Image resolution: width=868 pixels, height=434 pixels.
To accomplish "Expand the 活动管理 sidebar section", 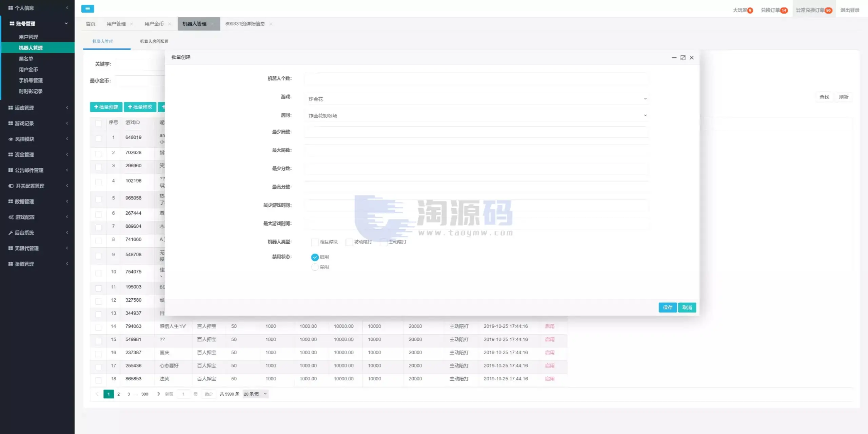I will click(37, 108).
